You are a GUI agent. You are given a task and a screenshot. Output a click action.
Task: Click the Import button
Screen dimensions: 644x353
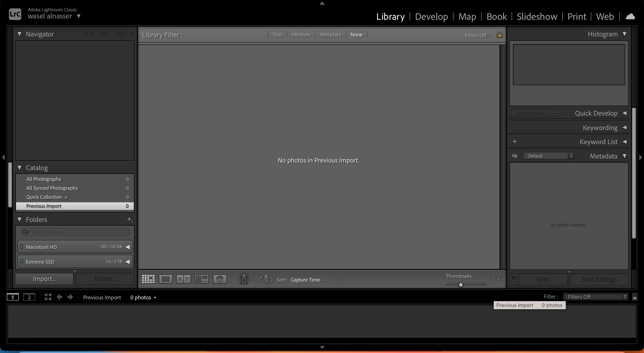44,279
